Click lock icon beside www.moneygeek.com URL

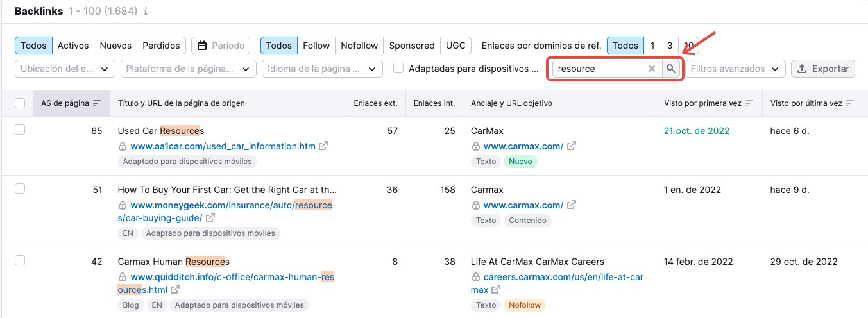pyautogui.click(x=123, y=205)
